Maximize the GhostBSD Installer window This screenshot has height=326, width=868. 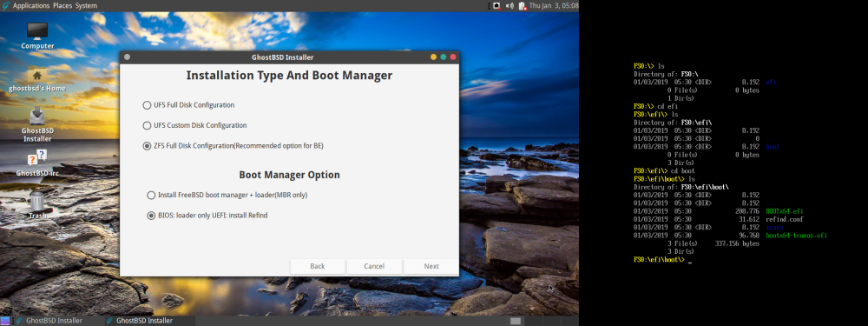coord(444,57)
